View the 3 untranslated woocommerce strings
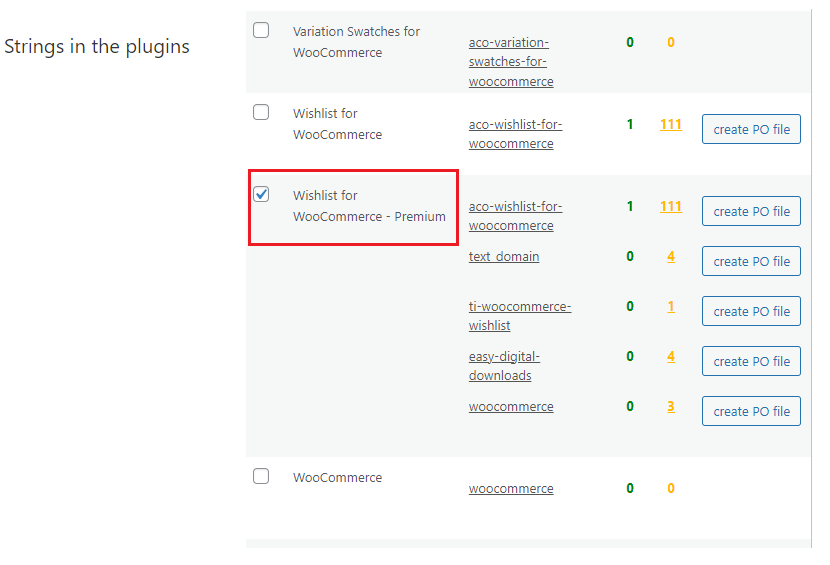Screen dimensions: 830x565 671,407
